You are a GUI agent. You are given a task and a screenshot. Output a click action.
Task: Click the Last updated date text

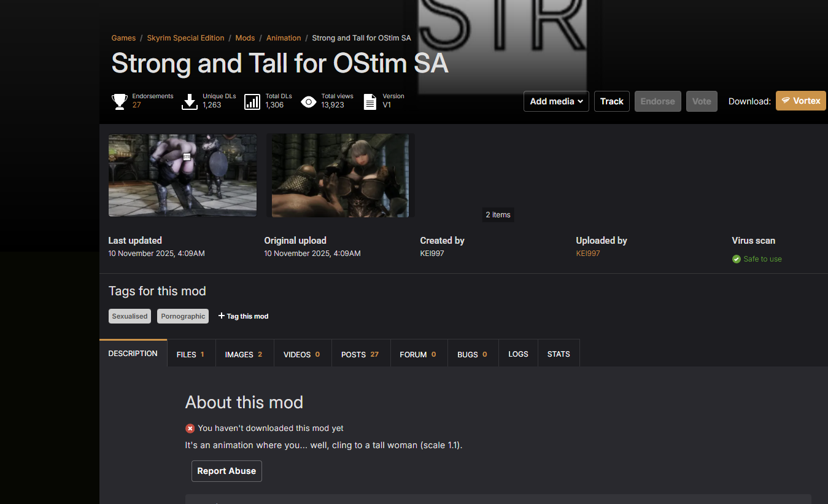pyautogui.click(x=157, y=254)
